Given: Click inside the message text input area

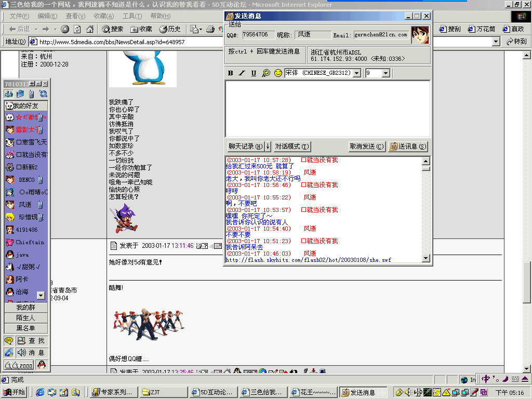Looking at the screenshot, I should 327,109.
